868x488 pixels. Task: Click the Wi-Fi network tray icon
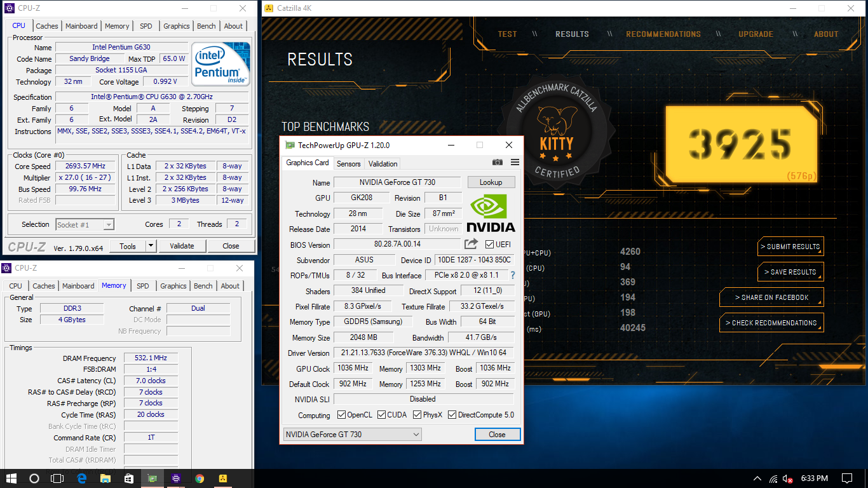[x=773, y=478]
